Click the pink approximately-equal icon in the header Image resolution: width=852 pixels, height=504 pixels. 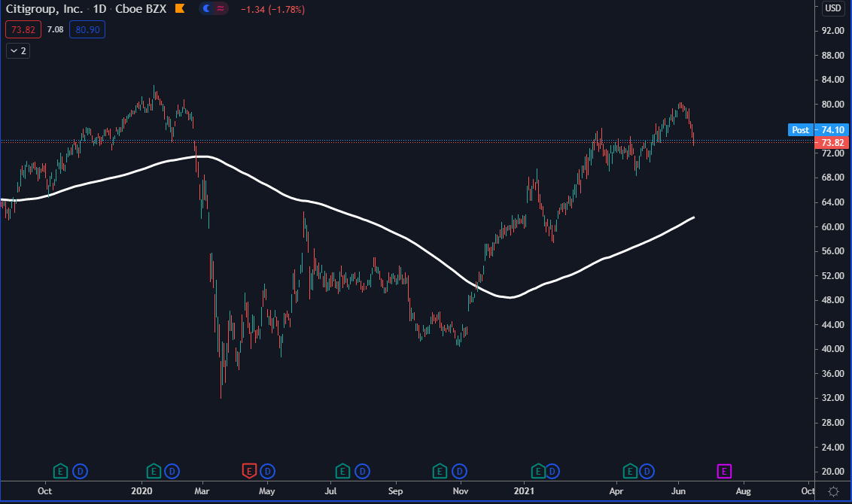(221, 9)
